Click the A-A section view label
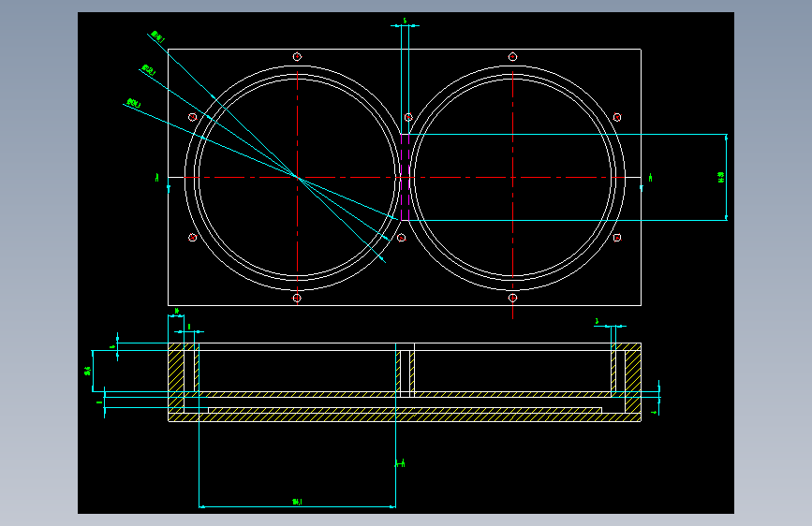The image size is (812, 526). 400,463
